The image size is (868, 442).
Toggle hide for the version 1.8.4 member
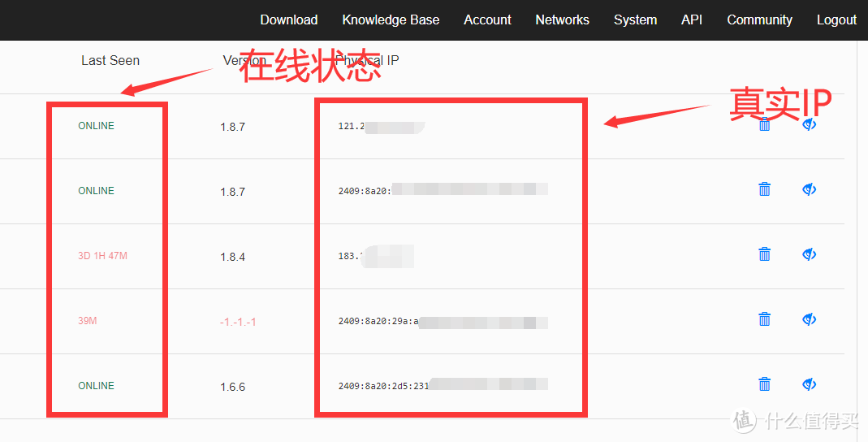[810, 254]
